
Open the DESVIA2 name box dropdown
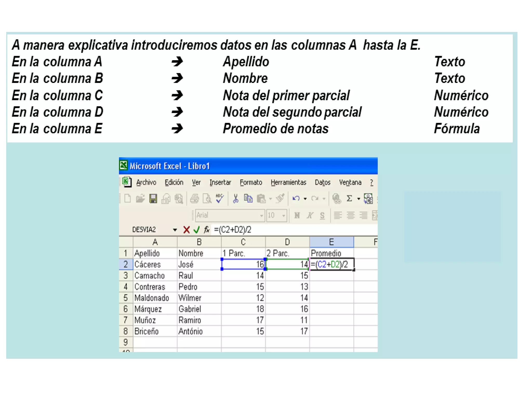[175, 230]
